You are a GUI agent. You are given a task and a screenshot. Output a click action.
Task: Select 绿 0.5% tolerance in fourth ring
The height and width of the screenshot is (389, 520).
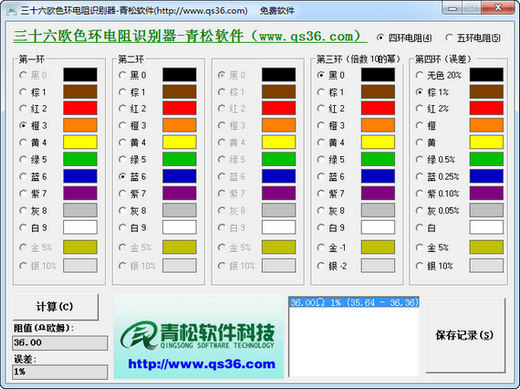coord(435,160)
